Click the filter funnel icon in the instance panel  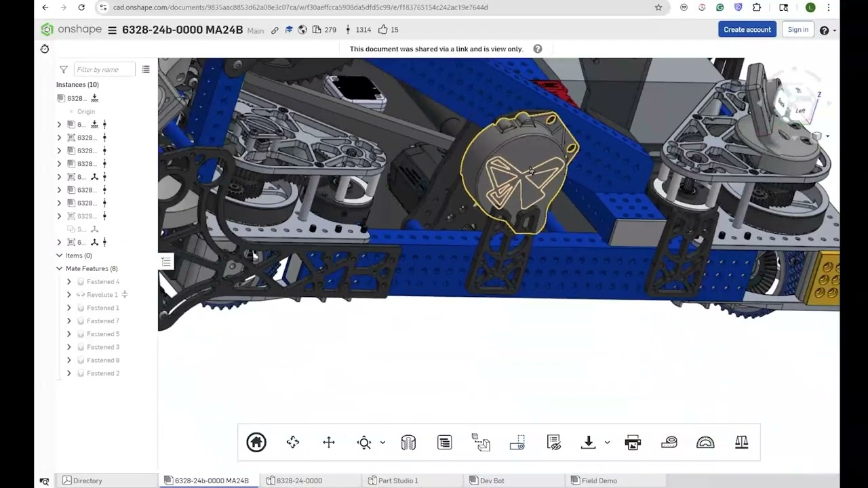point(64,69)
